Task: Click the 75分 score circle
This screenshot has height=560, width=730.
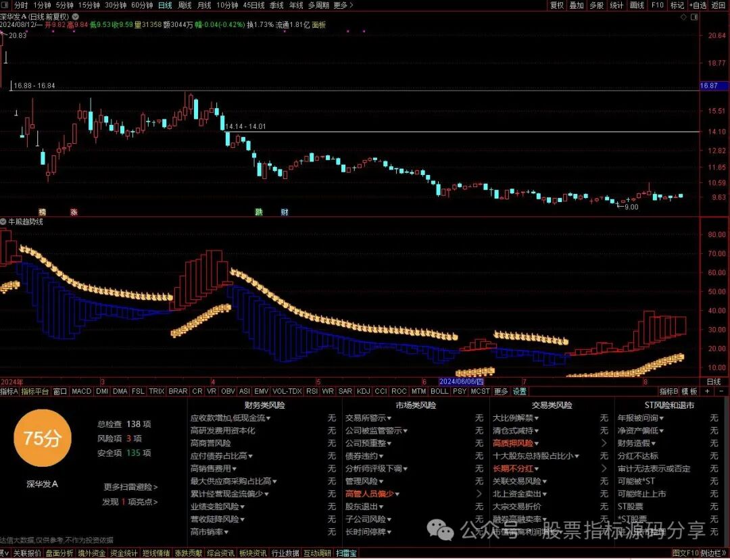Action: [x=43, y=438]
